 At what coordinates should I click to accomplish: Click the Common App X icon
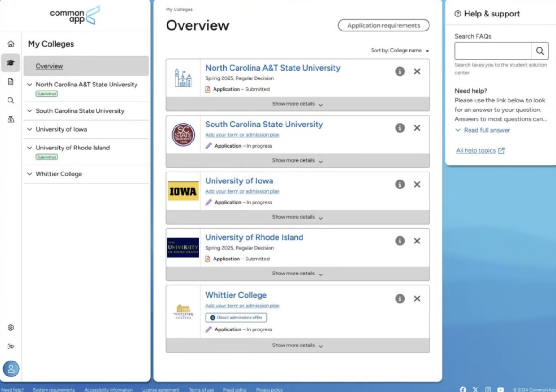[475, 389]
